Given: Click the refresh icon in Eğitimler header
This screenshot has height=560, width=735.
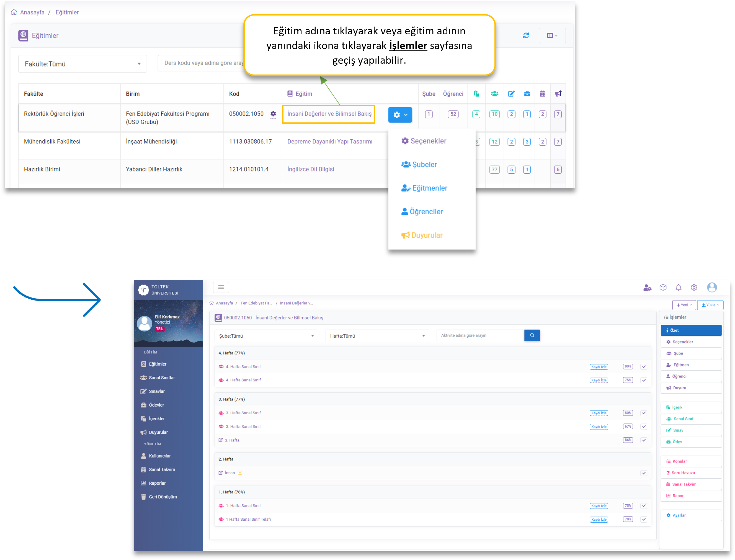Looking at the screenshot, I should click(x=526, y=35).
